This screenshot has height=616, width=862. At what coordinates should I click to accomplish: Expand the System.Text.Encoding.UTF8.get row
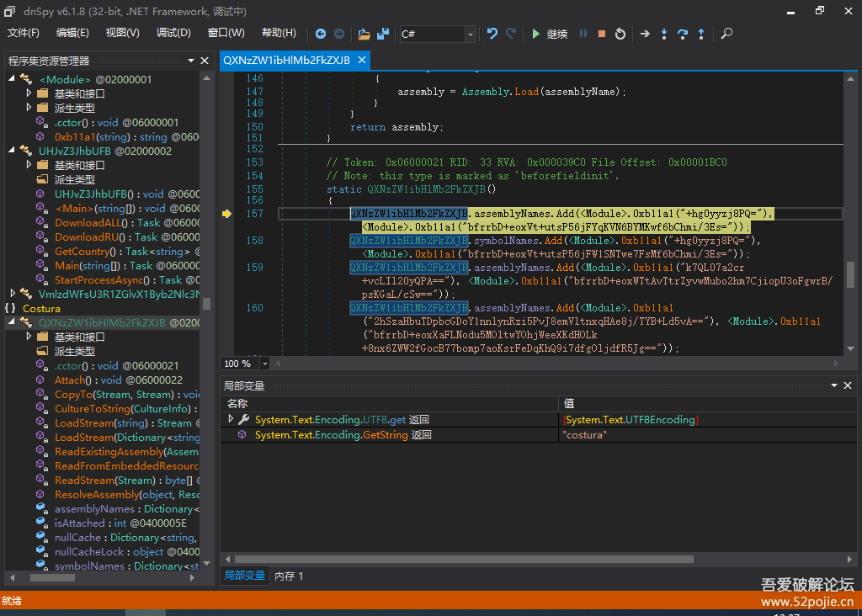tap(231, 419)
